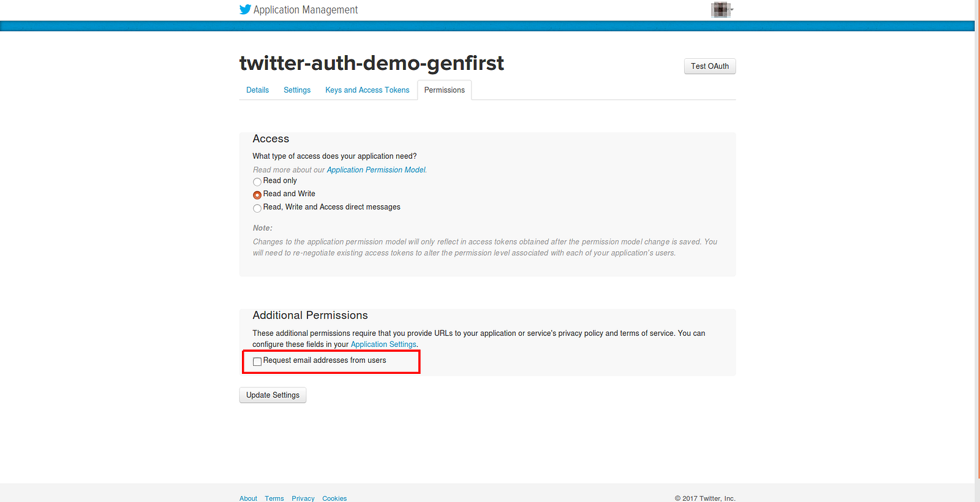Select the Read only radio option
The image size is (980, 502).
click(257, 181)
